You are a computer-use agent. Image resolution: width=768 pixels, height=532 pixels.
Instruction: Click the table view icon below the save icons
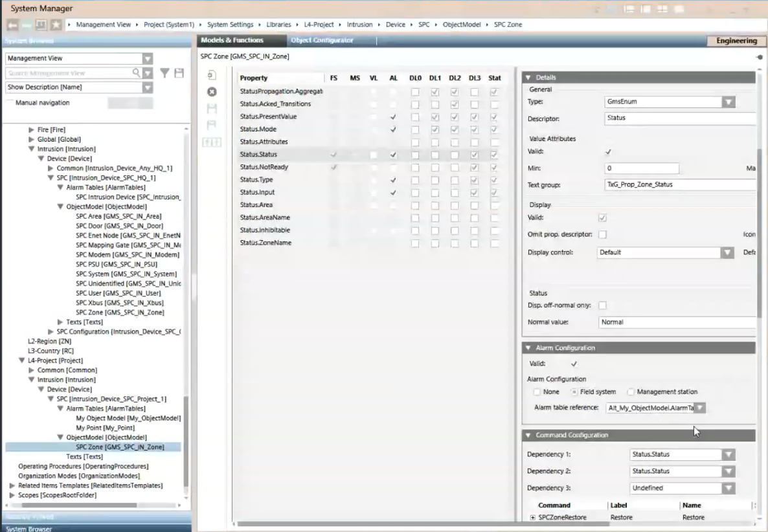click(x=211, y=141)
